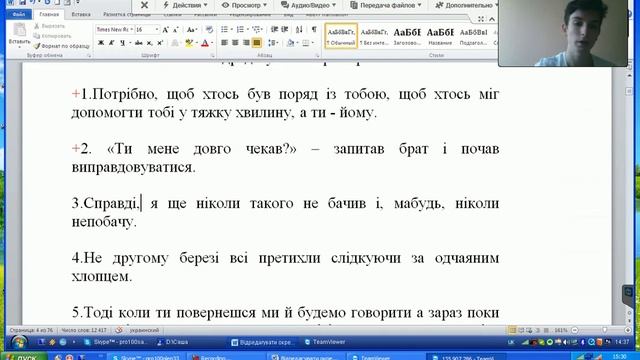
Task: Click the bulleted list icon
Action: [x=224, y=29]
